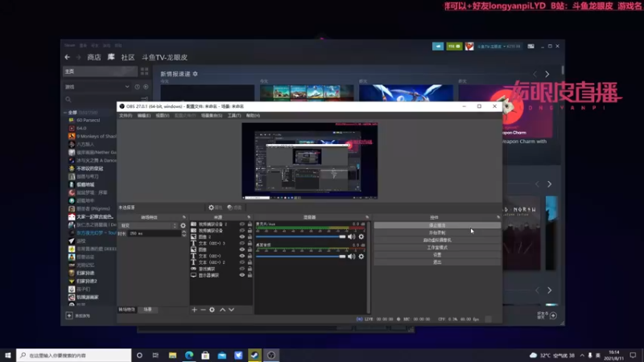Click the Steam library ready-to-play icon
Viewport: 644px width, 362px height.
pos(146,87)
